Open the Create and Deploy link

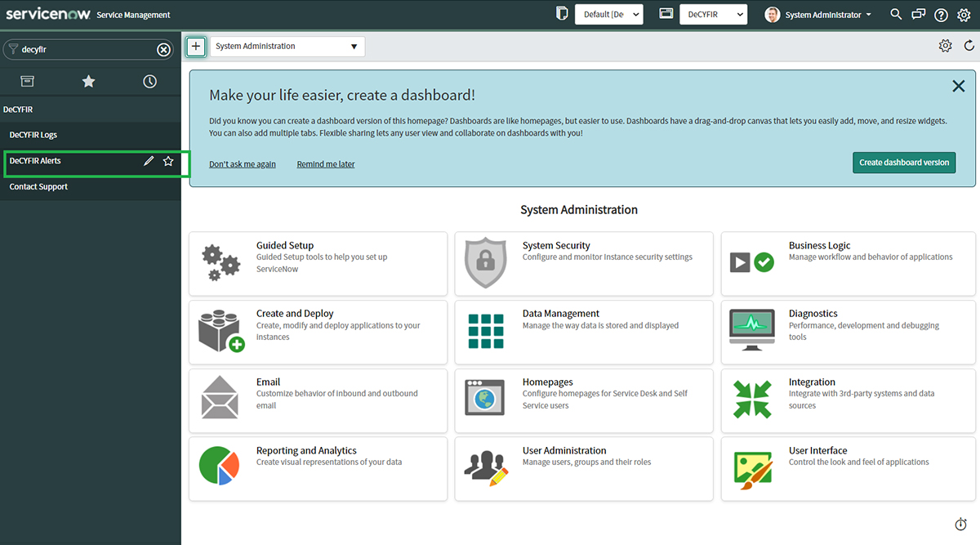295,314
